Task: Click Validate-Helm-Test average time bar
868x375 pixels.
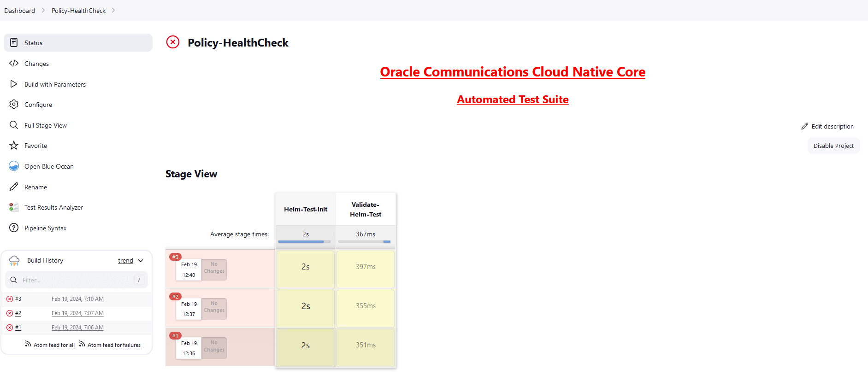Action: click(x=364, y=241)
